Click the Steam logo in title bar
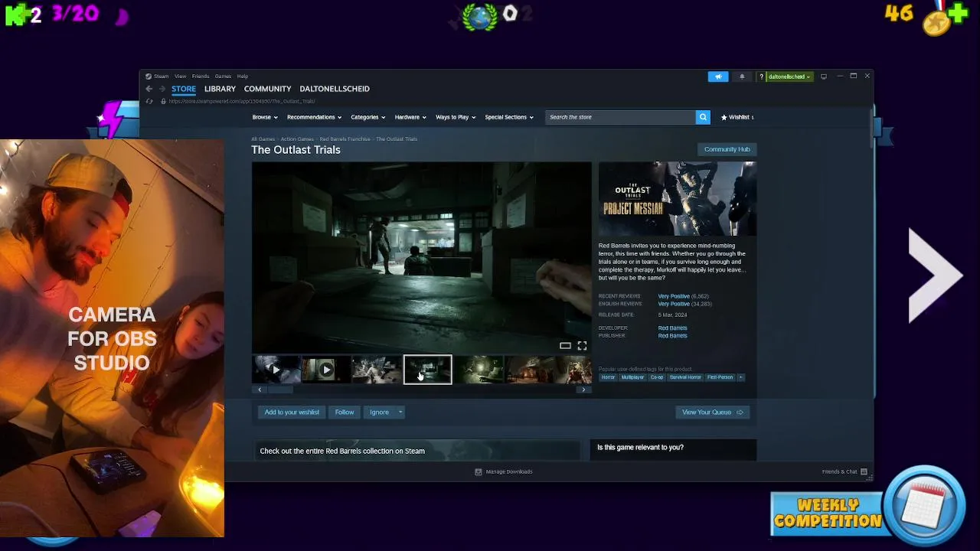980x551 pixels. coord(149,77)
